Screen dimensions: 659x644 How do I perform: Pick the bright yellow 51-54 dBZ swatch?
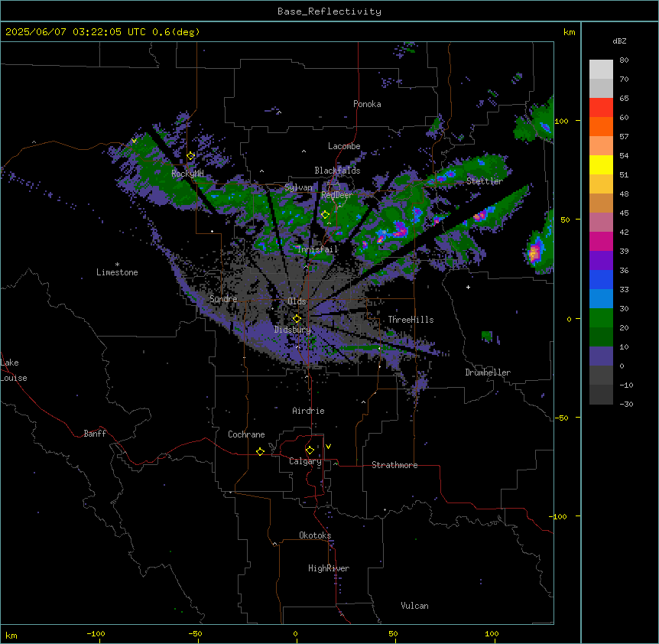[601, 164]
